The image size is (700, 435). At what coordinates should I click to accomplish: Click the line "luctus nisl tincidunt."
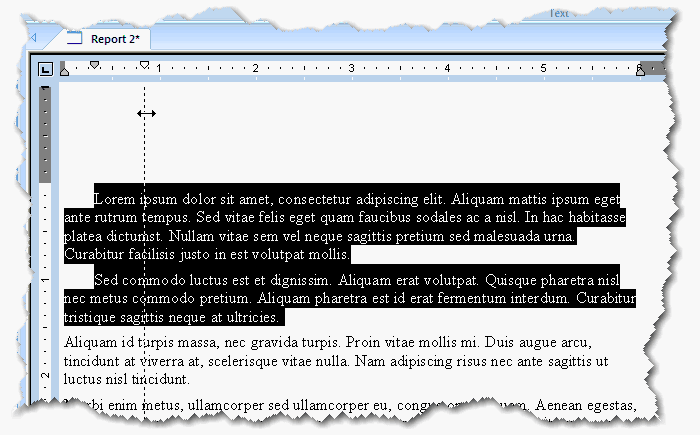click(x=127, y=379)
